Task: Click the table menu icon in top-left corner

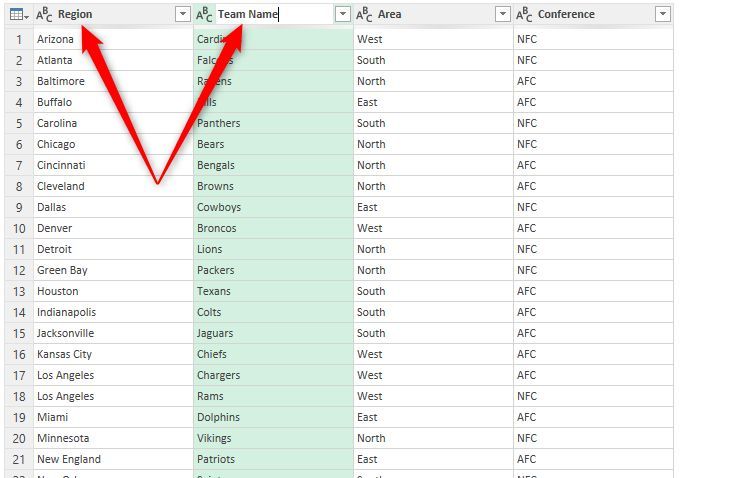Action: point(17,14)
